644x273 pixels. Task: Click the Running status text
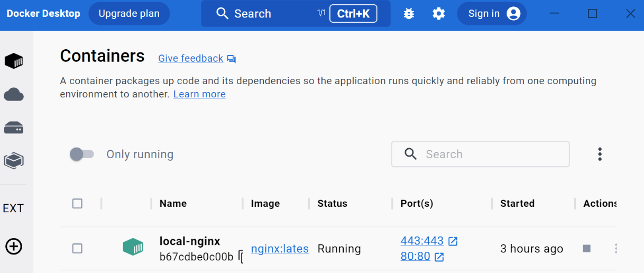click(x=339, y=249)
